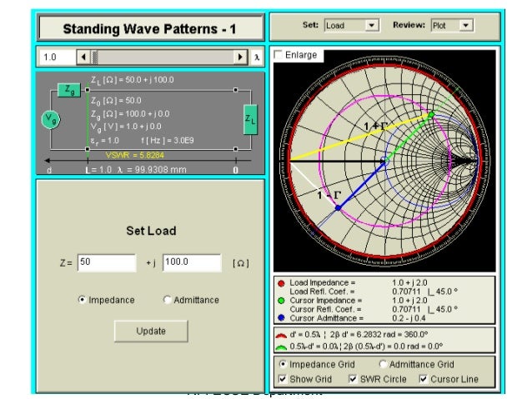The image size is (532, 399).
Task: Click the imaginary field containing 100.0
Action: coord(192,262)
